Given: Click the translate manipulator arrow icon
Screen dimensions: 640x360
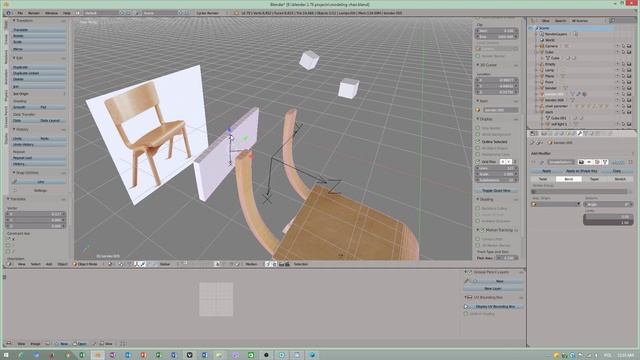Looking at the screenshot, I should [x=142, y=264].
